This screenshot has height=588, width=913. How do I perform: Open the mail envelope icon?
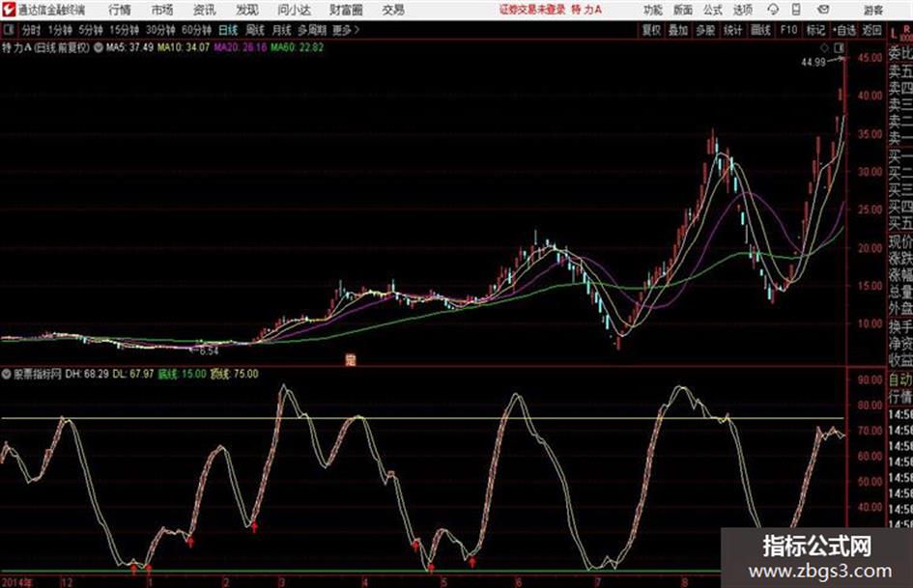pyautogui.click(x=823, y=10)
